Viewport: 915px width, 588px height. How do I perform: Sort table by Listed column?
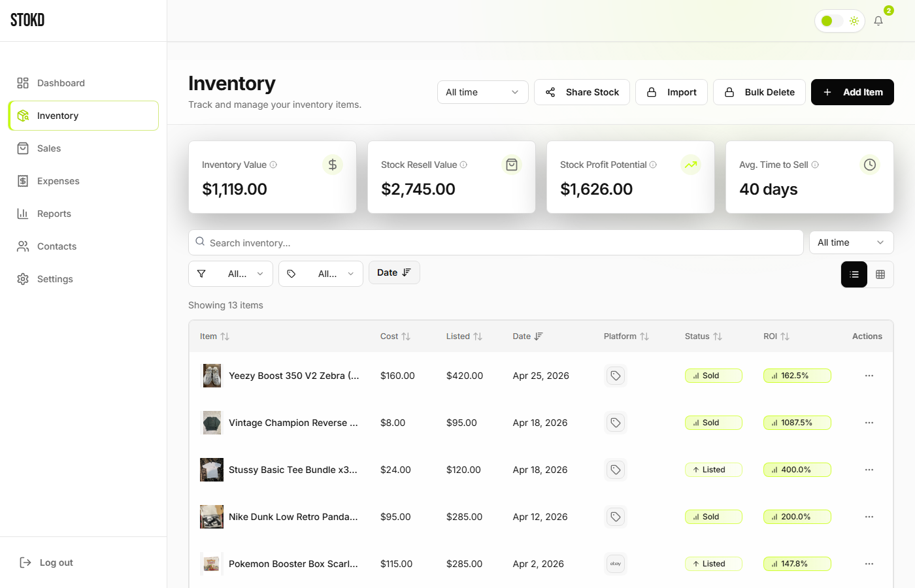(x=464, y=336)
